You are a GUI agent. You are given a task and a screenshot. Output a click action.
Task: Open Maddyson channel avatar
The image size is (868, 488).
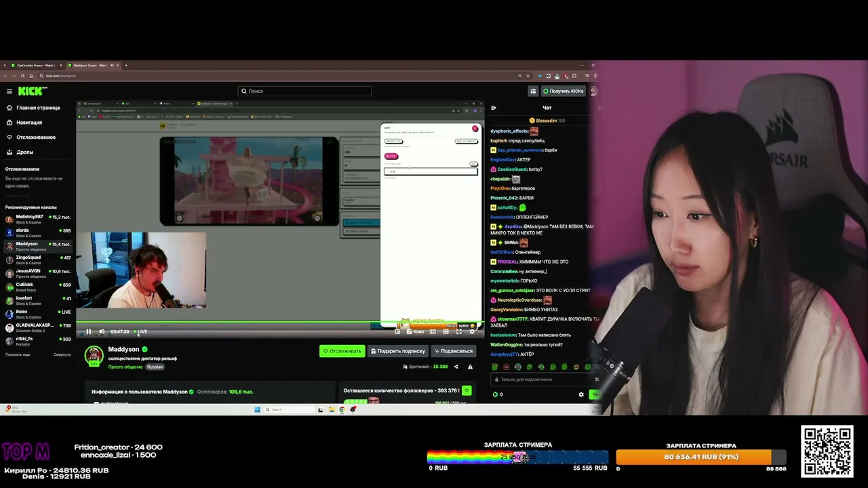[94, 355]
